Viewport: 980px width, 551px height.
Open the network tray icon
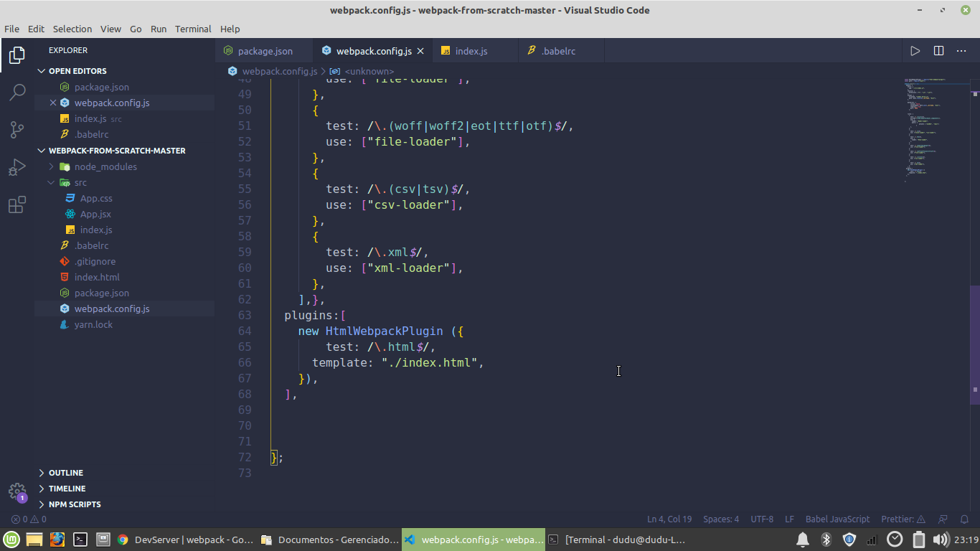pos(872,540)
